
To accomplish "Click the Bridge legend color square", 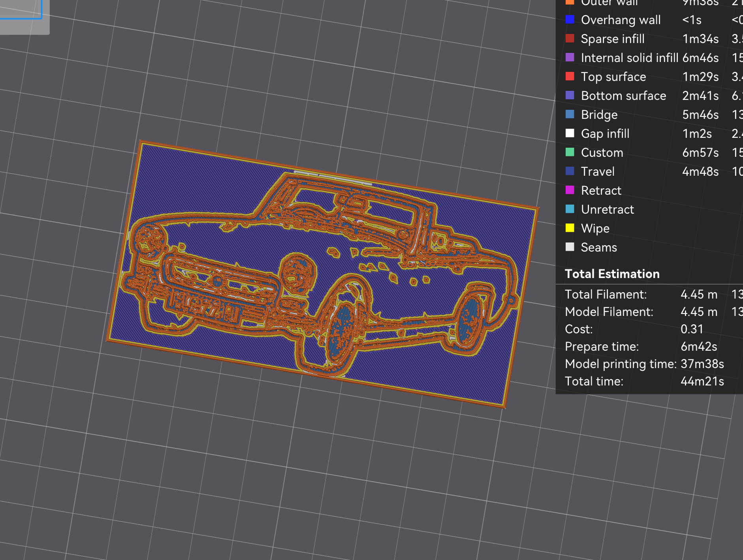I will click(x=570, y=114).
